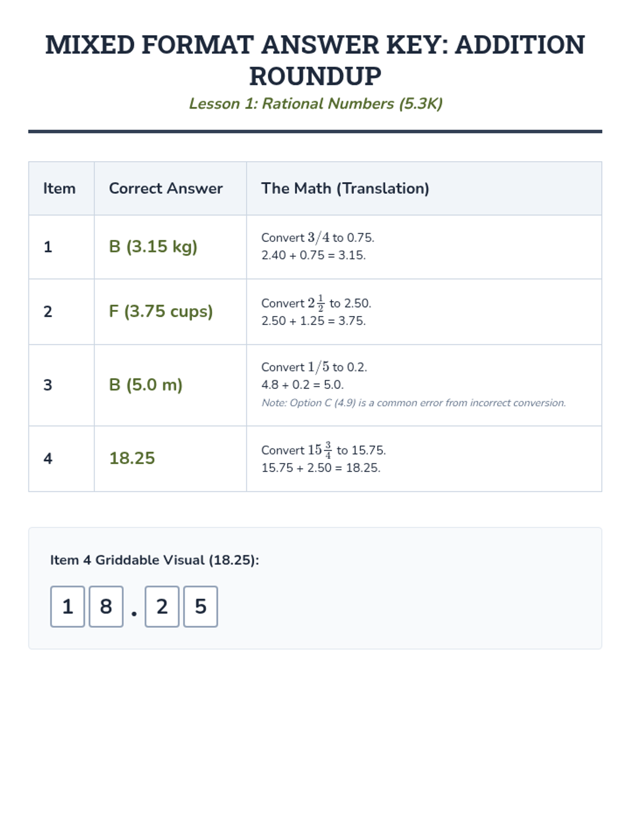The height and width of the screenshot is (840, 630).
Task: Select the B (3.15 kg) answer
Action: [153, 247]
